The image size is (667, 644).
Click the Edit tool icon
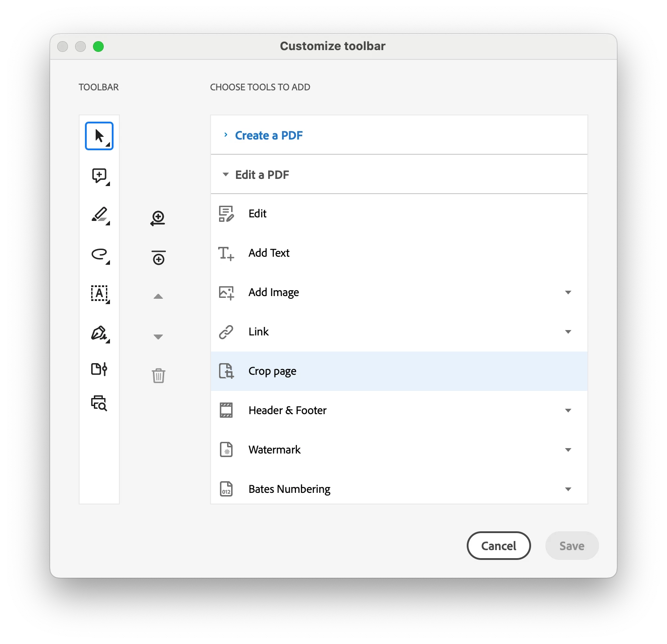[x=226, y=214]
